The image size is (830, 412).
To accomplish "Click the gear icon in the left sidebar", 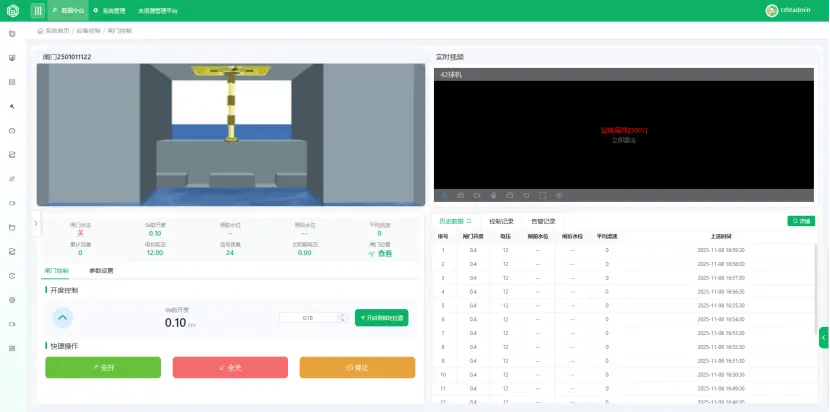I will tap(12, 300).
